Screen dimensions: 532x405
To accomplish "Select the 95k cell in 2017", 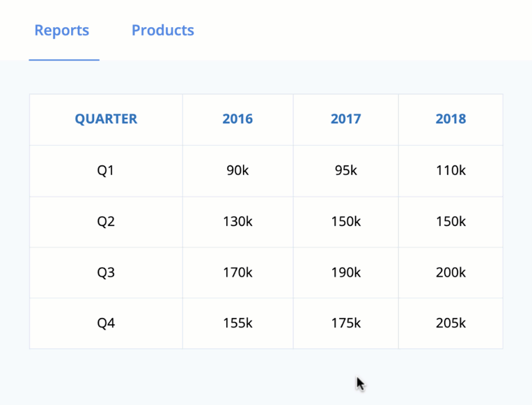I will click(x=345, y=171).
